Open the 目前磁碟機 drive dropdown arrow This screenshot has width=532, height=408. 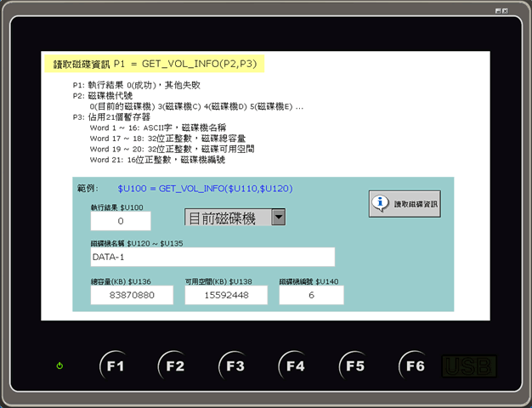(278, 218)
